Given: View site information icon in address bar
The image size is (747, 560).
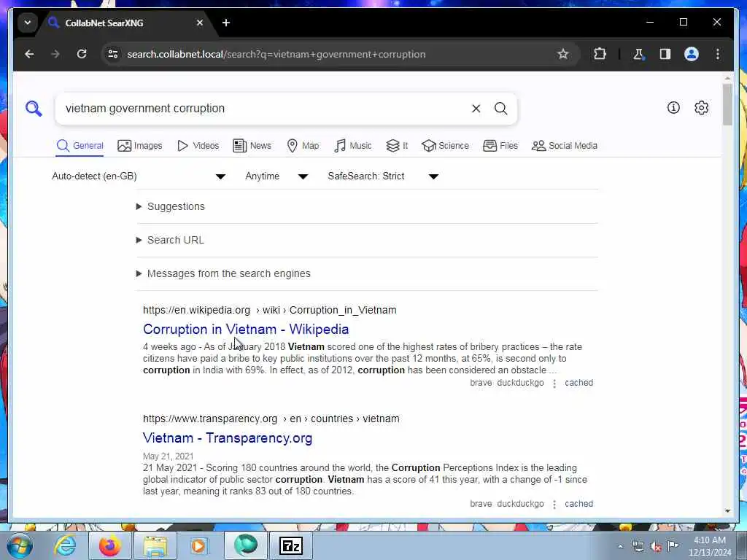Looking at the screenshot, I should [x=113, y=54].
